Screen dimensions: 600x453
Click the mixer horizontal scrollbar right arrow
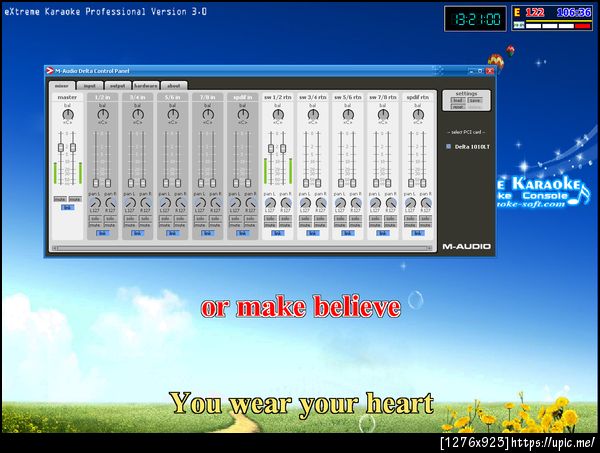coord(430,248)
